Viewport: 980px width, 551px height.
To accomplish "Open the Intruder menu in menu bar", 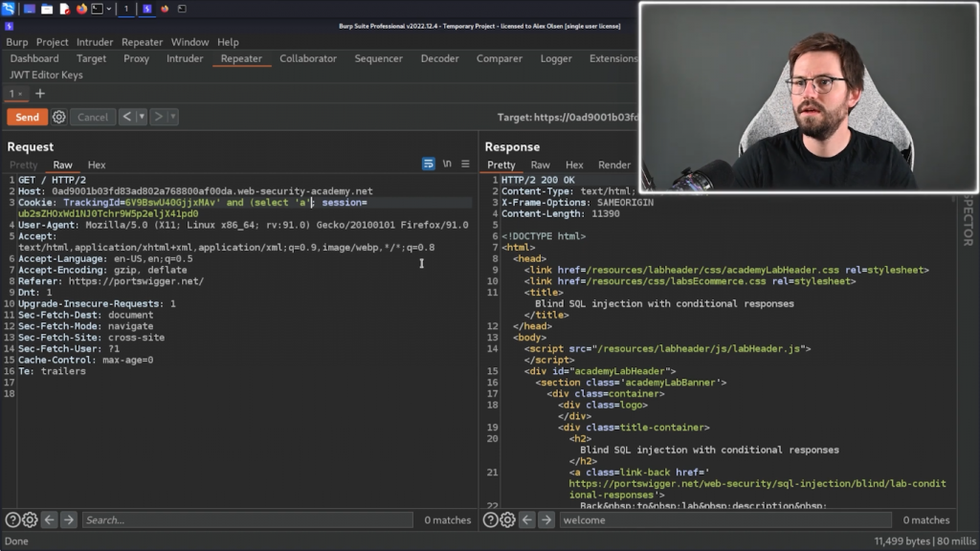I will (x=95, y=42).
